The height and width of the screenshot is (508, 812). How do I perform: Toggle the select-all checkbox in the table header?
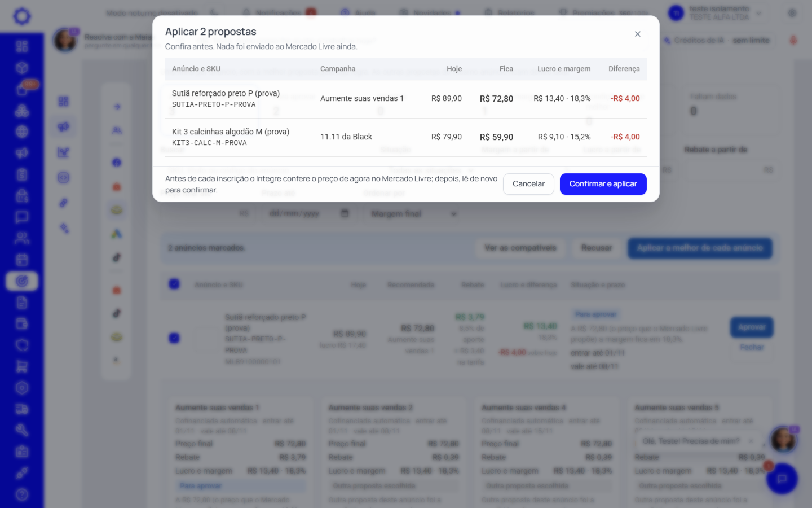coord(174,284)
